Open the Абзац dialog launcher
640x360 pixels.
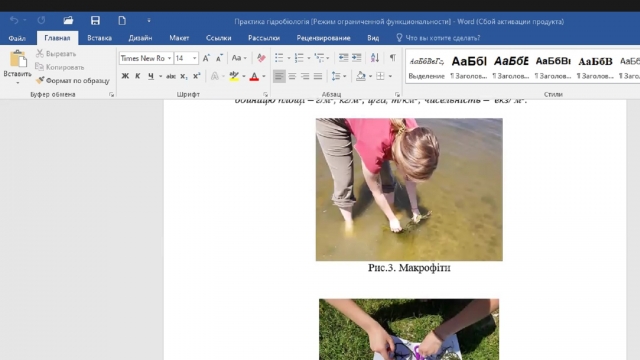point(397,94)
